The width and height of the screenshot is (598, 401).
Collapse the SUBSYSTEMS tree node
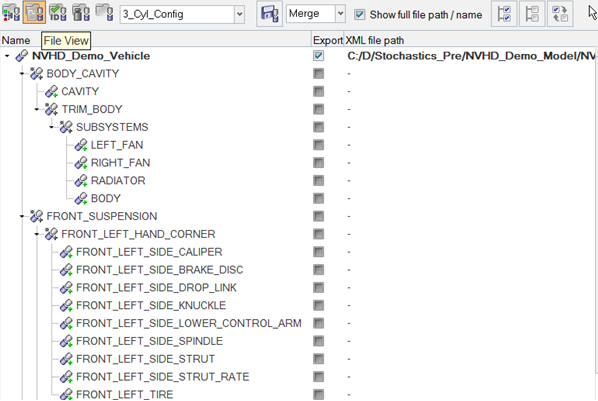click(51, 127)
